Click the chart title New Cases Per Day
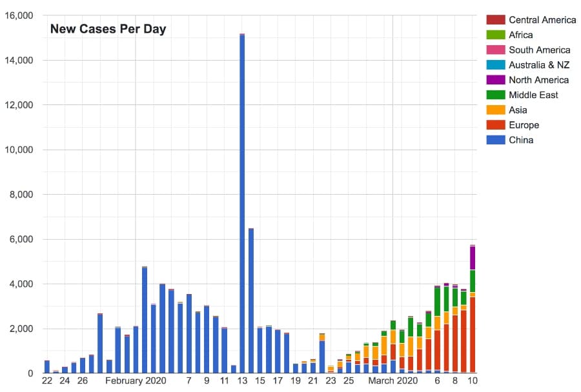The image size is (581, 392). click(108, 29)
